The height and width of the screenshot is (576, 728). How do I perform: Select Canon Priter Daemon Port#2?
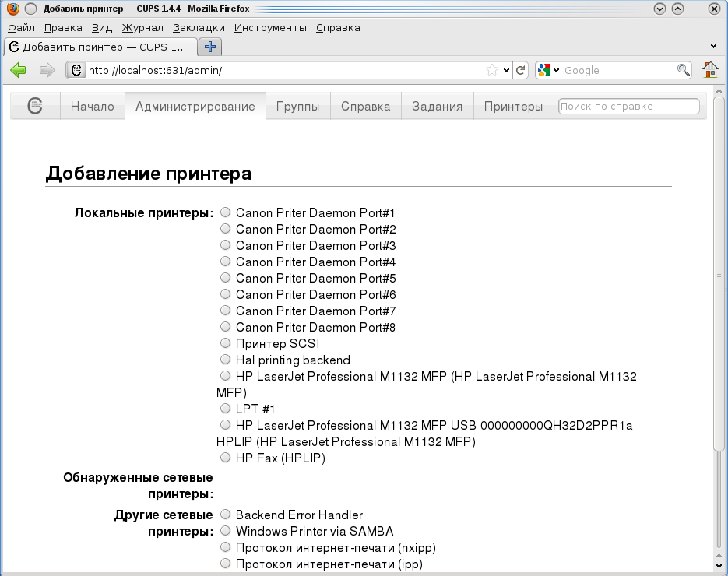[x=225, y=228]
